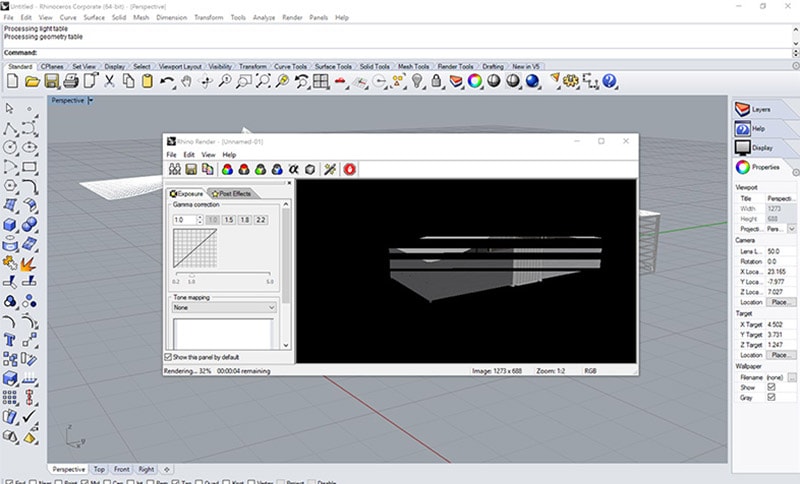The image size is (800, 484).
Task: Open the Curve menu in Rhino
Action: 68,17
